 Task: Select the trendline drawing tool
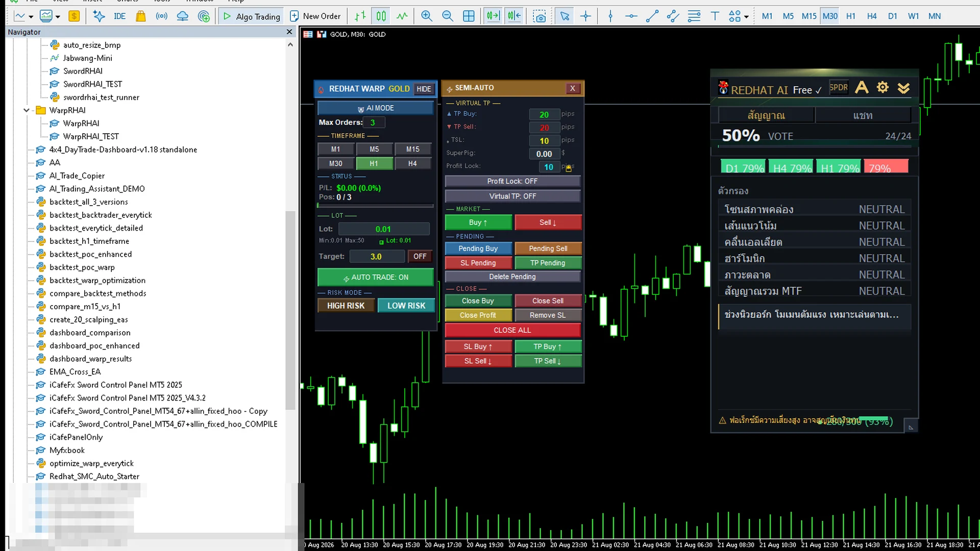652,16
